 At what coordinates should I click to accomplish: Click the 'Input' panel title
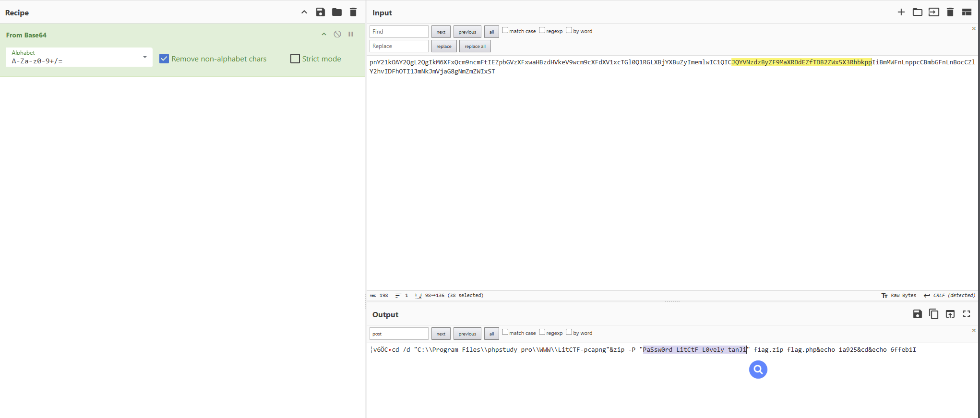[x=382, y=13]
